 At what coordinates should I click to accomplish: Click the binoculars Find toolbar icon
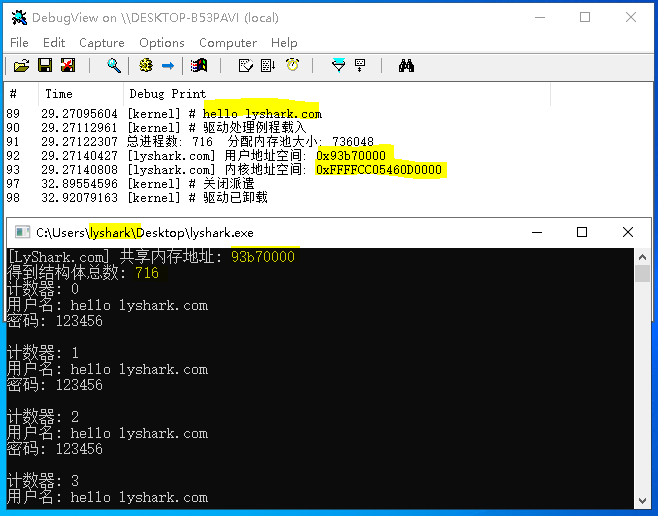tap(406, 65)
